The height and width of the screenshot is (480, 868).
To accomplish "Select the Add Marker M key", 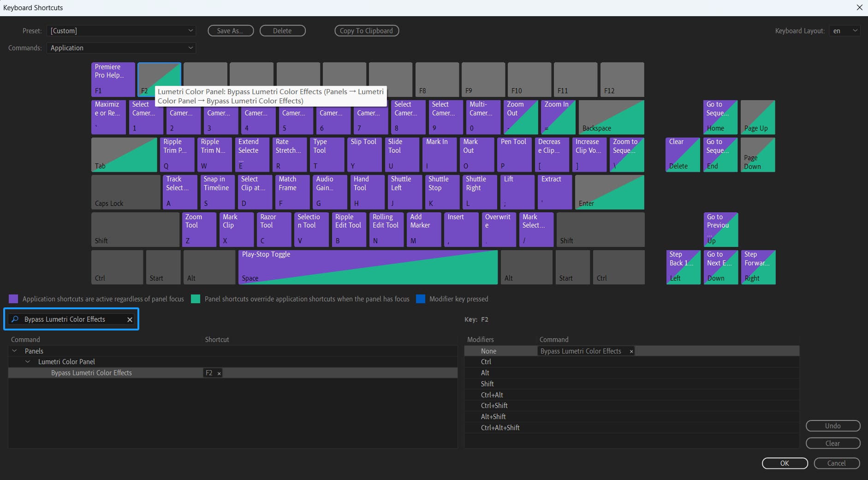I will coord(424,229).
